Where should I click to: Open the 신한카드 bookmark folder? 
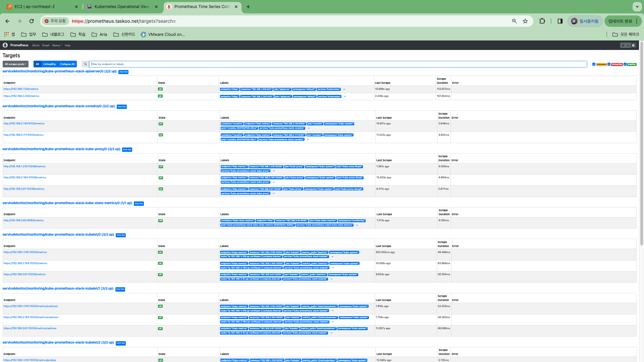124,35
